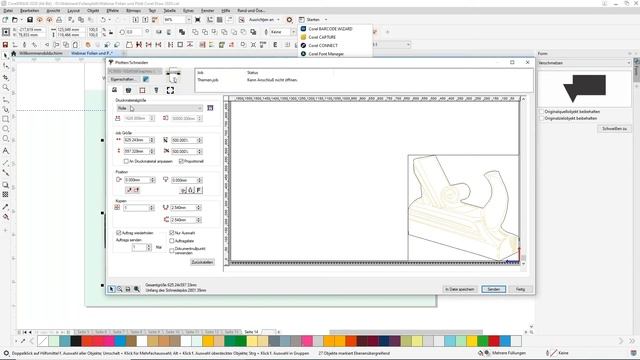
Task: Click the Form docker preview shape thumbnail
Action: 584,88
